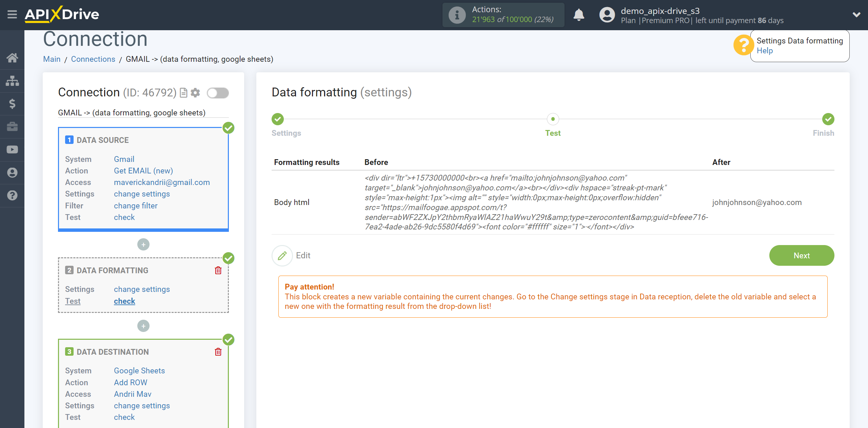Select the Settings step
The height and width of the screenshot is (428, 868).
point(286,133)
